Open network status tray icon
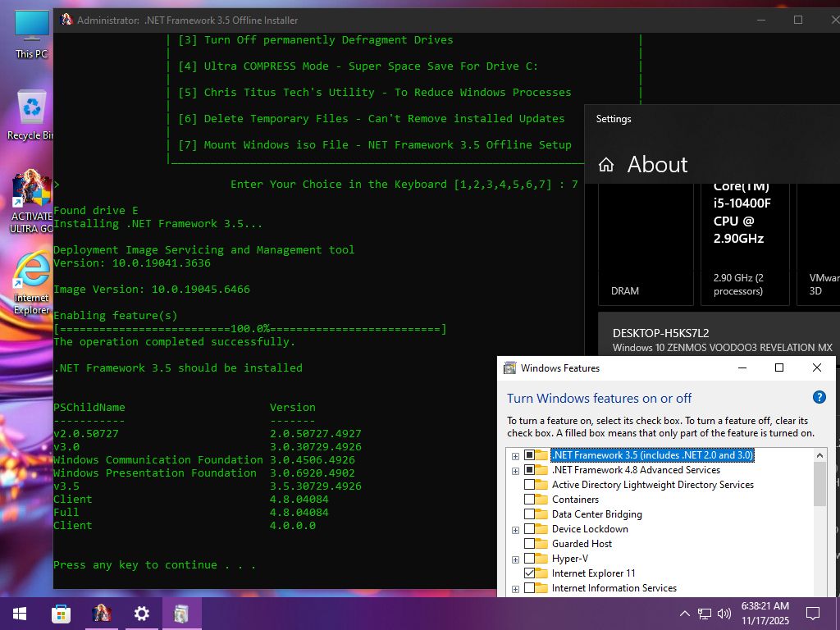 [x=704, y=614]
